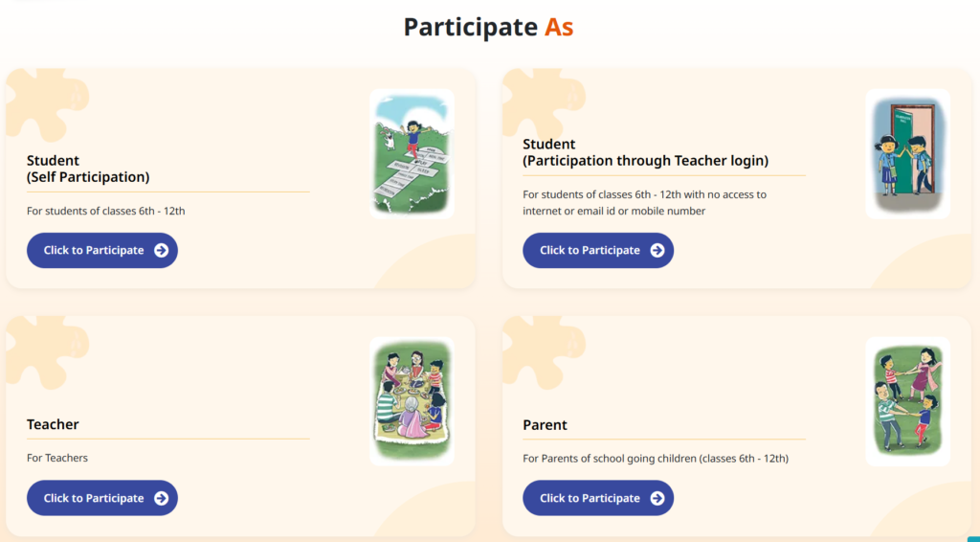The height and width of the screenshot is (542, 980).
Task: Open the two students at door illustration
Action: coord(907,154)
